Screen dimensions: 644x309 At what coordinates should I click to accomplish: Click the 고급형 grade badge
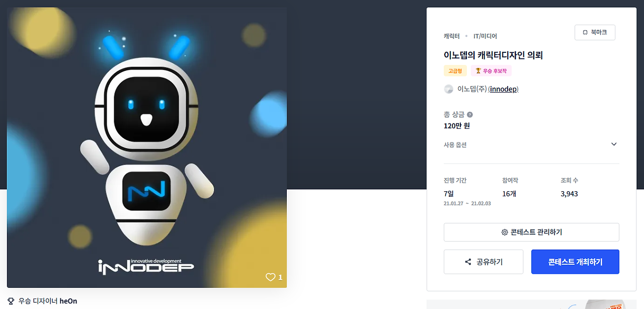point(455,71)
